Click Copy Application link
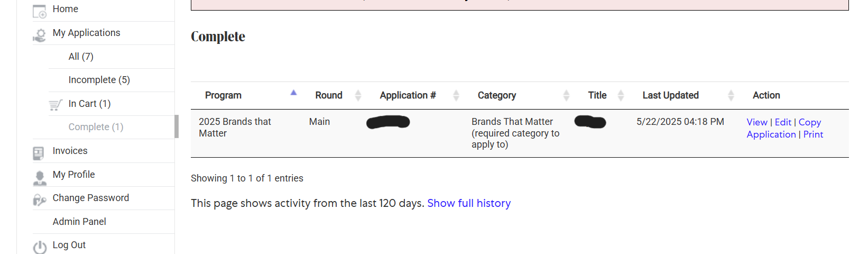The width and height of the screenshot is (868, 254). (784, 128)
